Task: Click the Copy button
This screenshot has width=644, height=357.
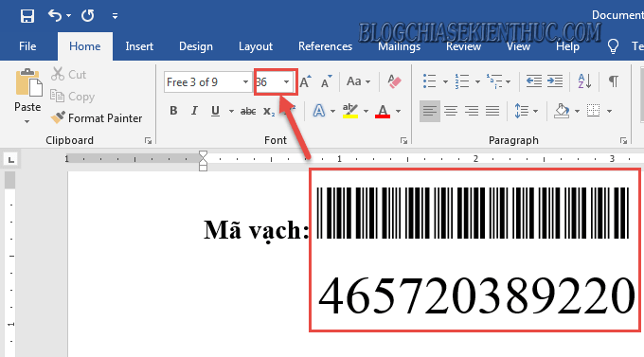Action: [x=73, y=97]
